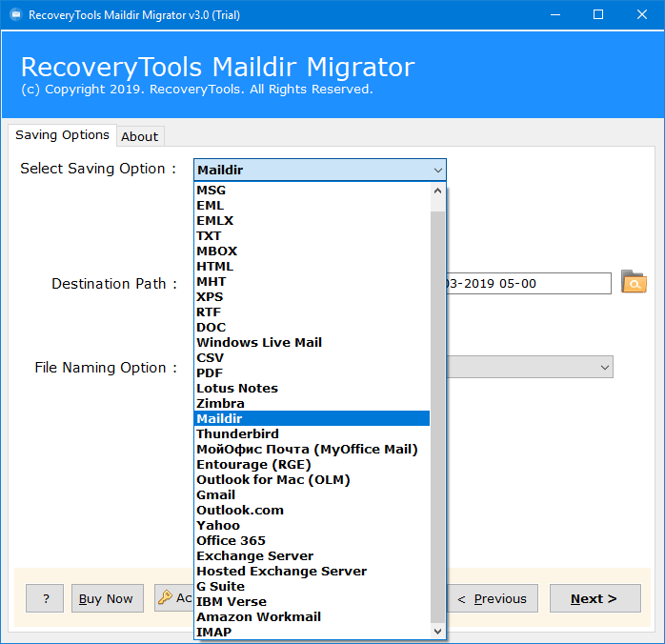This screenshot has width=665, height=644.
Task: Click the scroll-up arrow of dropdown list
Action: (437, 191)
